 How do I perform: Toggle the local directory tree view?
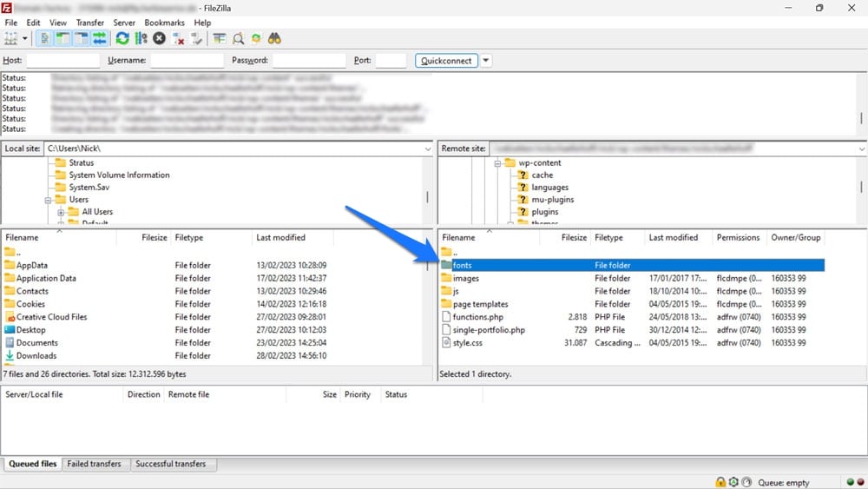click(62, 38)
